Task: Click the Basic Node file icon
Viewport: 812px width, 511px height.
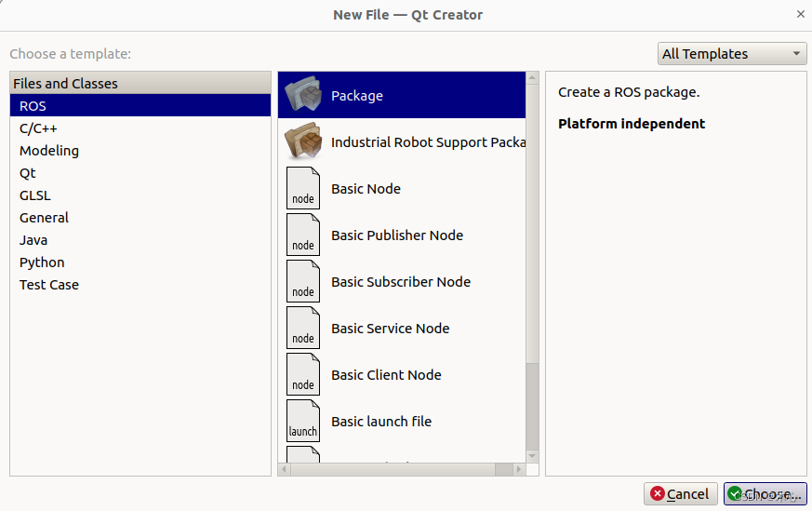Action: (x=303, y=188)
